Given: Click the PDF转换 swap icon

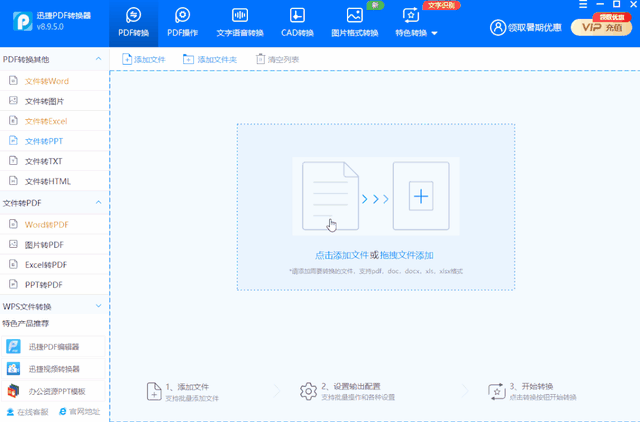Looking at the screenshot, I should (133, 15).
